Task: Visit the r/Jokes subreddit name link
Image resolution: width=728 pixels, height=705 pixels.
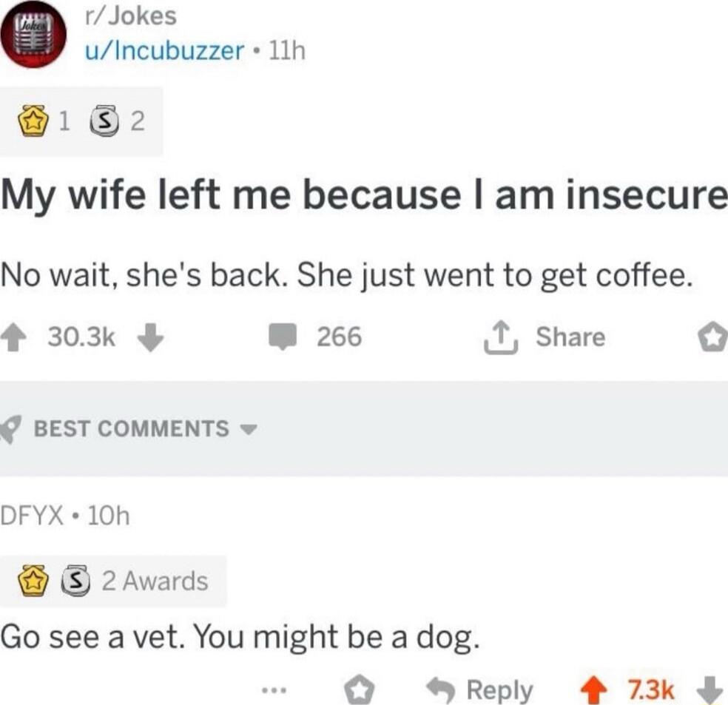Action: click(x=130, y=16)
